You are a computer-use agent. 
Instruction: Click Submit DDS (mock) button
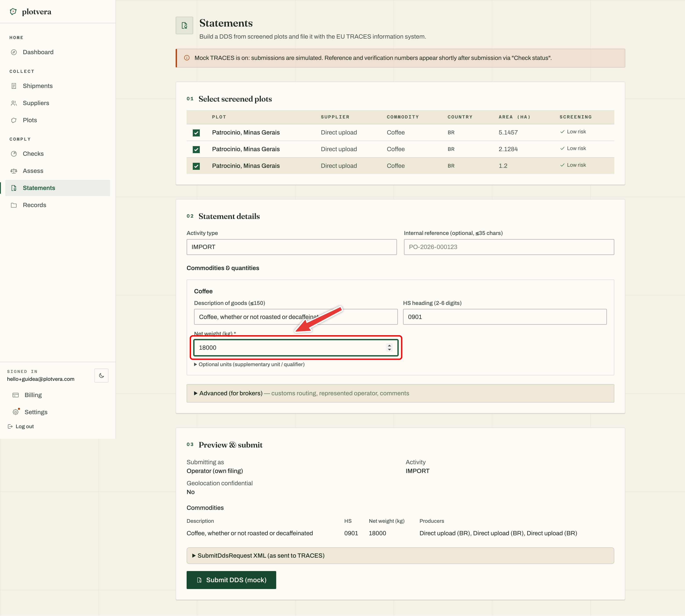231,580
